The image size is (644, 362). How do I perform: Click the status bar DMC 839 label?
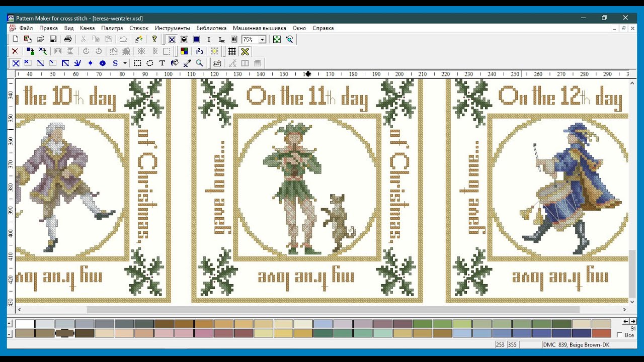point(576,345)
